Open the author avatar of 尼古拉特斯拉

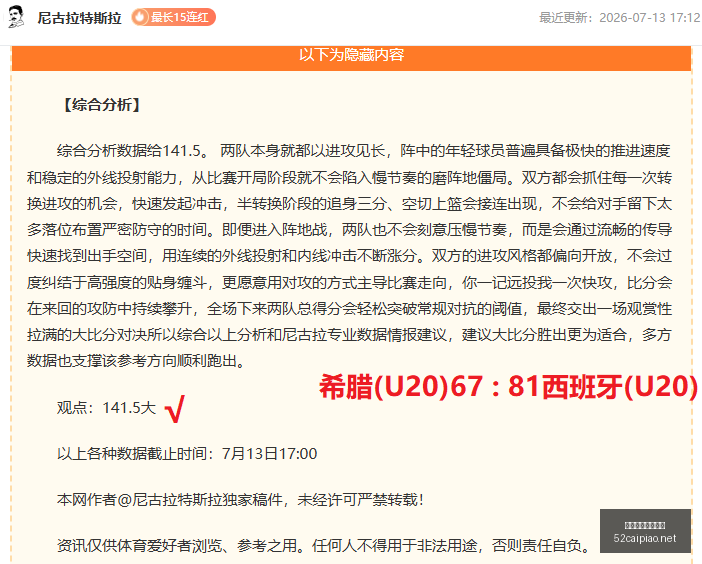tap(16, 17)
